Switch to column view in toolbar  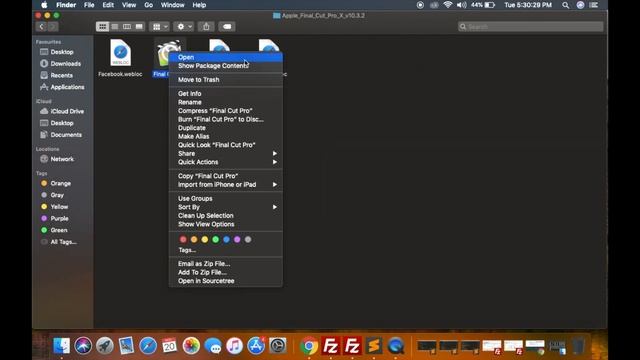(x=127, y=27)
